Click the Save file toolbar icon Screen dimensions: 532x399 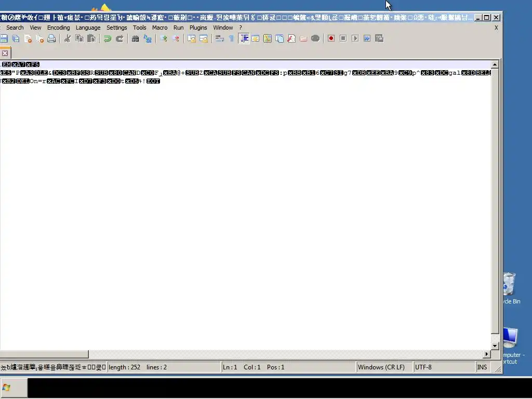[4, 38]
